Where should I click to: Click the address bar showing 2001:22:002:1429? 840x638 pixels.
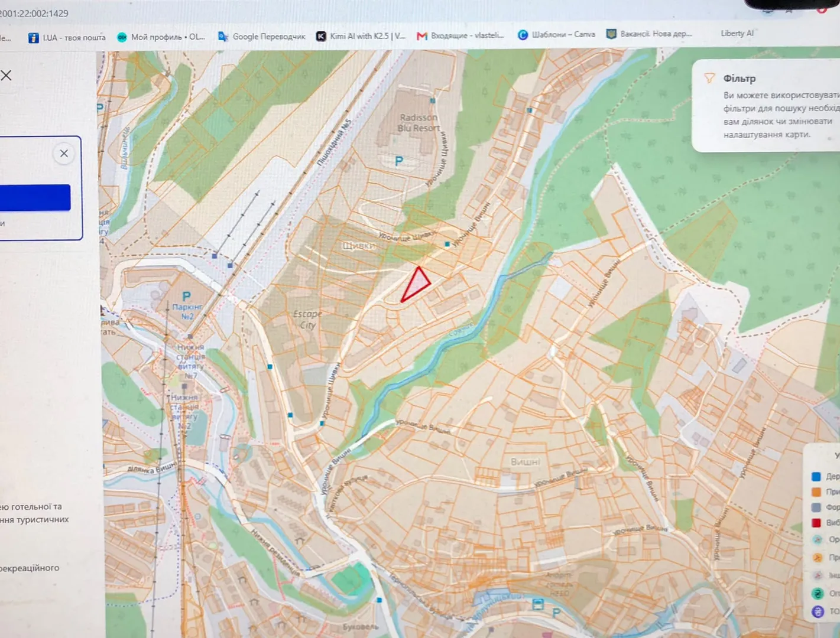pyautogui.click(x=34, y=13)
